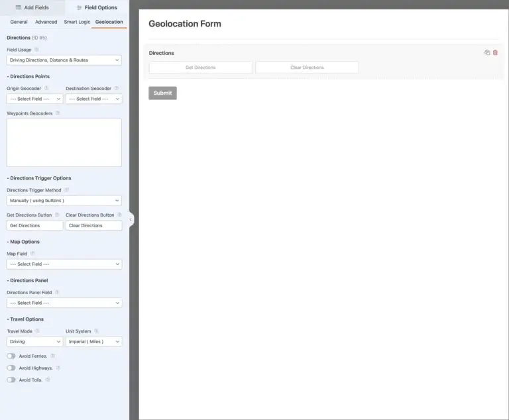Image resolution: width=509 pixels, height=420 pixels.
Task: Click inside the Waypoints Geocoders box
Action: [x=64, y=142]
